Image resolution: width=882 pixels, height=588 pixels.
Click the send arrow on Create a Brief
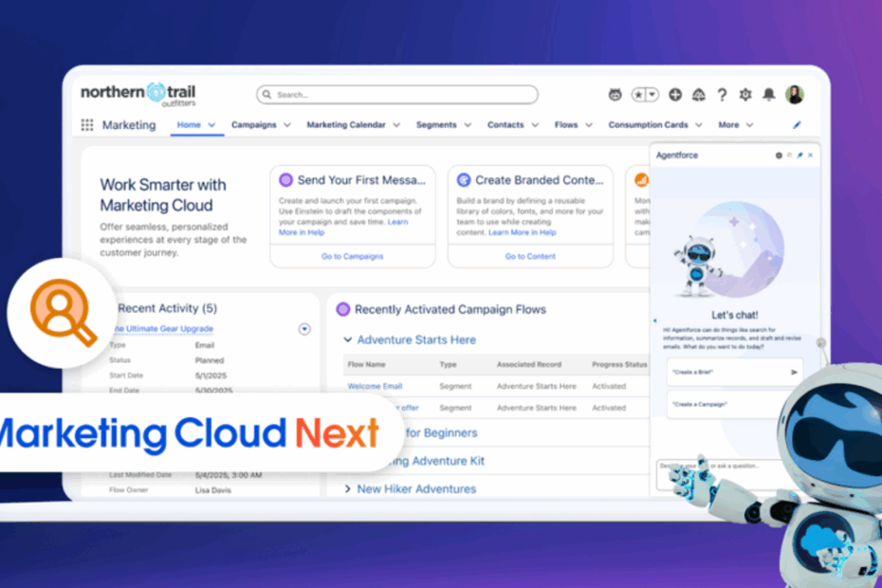point(794,372)
